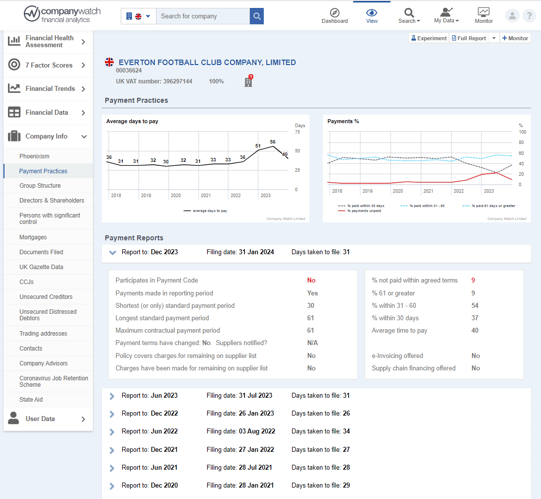This screenshot has height=499, width=541.
Task: Click the Financial Data table icon
Action: [14, 112]
